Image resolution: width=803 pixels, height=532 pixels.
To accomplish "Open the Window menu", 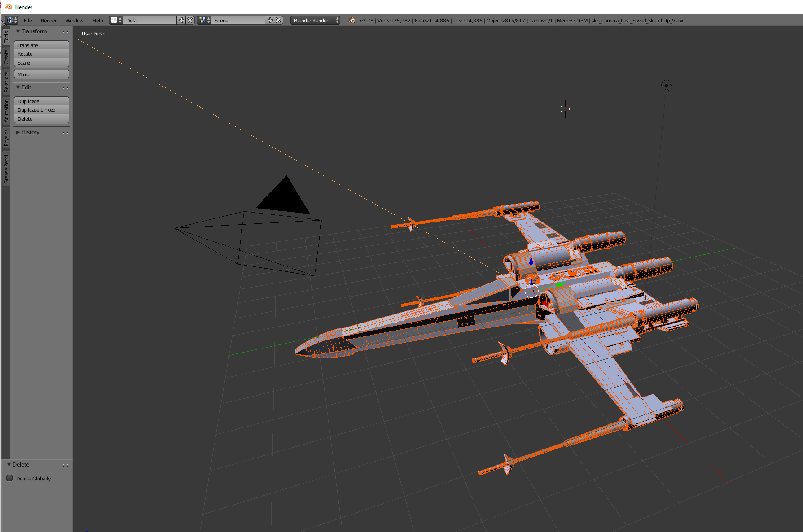I will click(75, 21).
